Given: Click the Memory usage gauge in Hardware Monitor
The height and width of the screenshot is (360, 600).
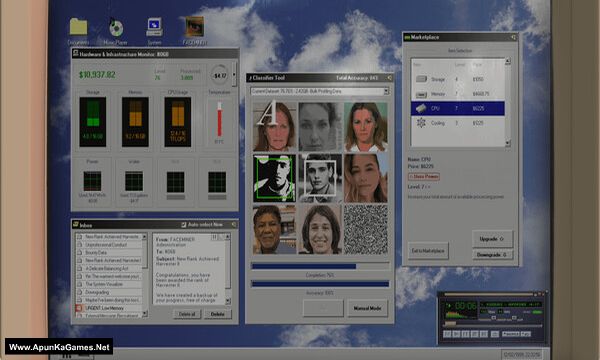Looking at the screenshot, I should coord(135,122).
